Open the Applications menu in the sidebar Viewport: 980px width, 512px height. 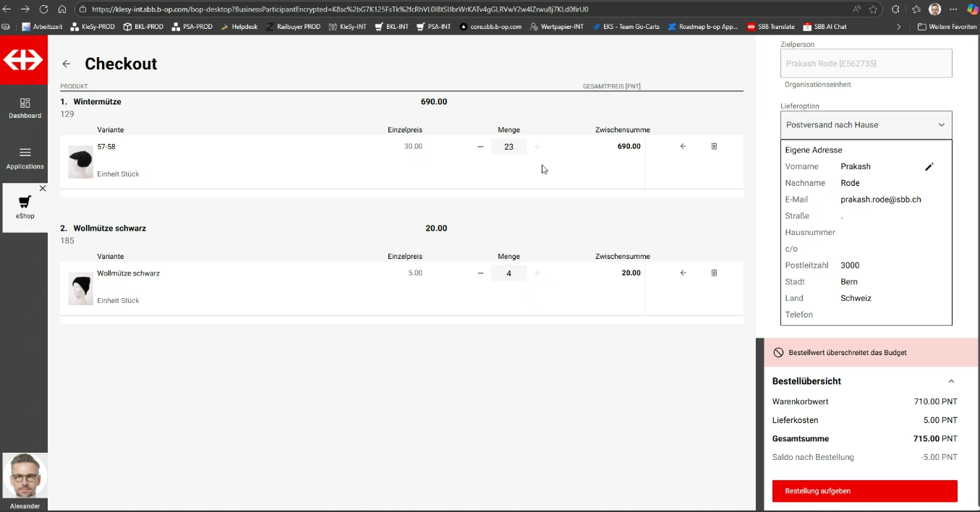(x=25, y=158)
